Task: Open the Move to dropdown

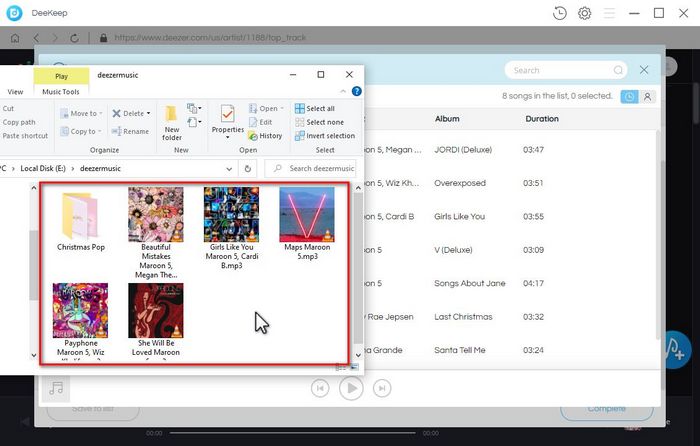Action: click(81, 113)
